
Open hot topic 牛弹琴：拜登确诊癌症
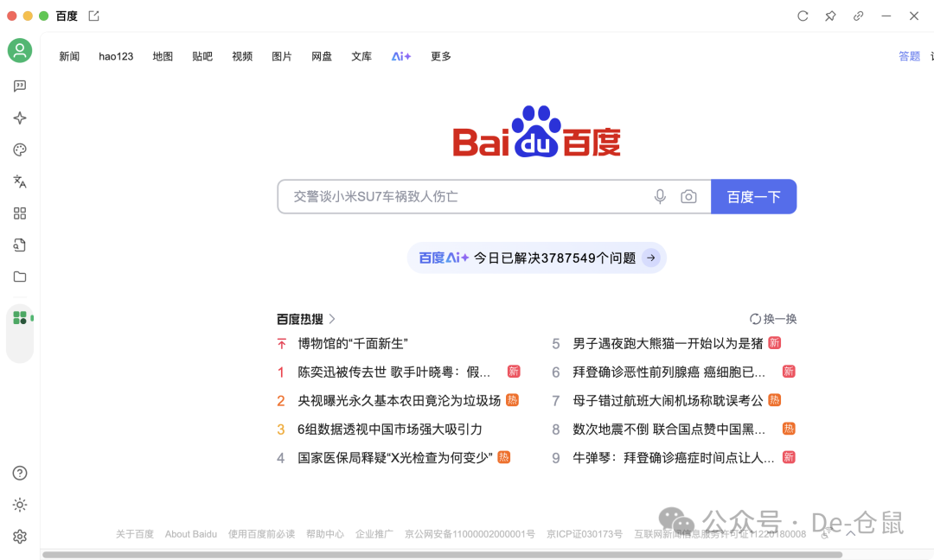point(674,458)
